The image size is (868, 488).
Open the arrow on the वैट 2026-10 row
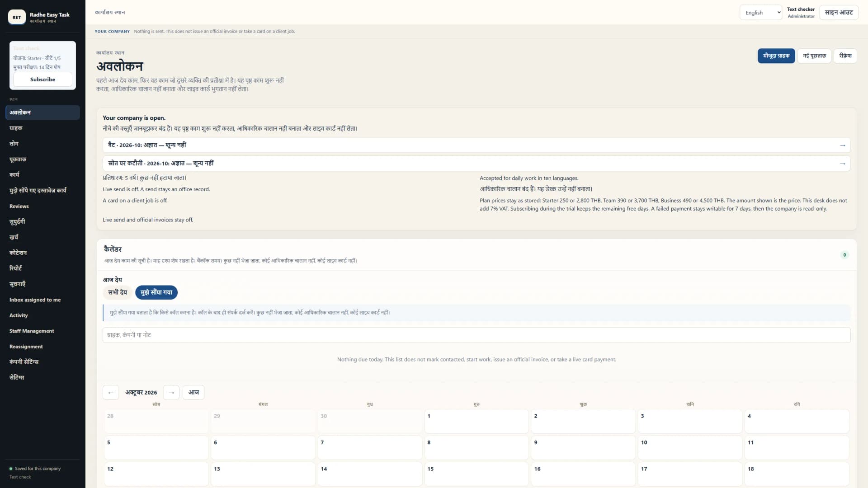842,145
